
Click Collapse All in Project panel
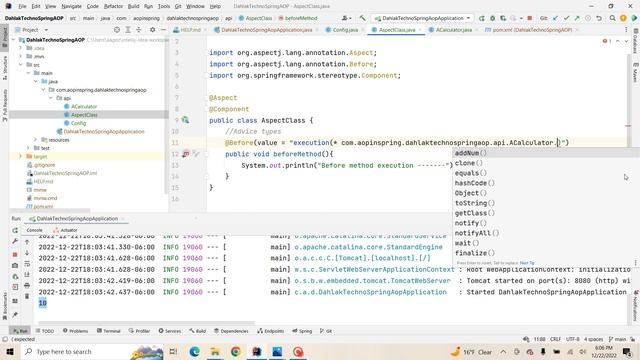[x=138, y=30]
